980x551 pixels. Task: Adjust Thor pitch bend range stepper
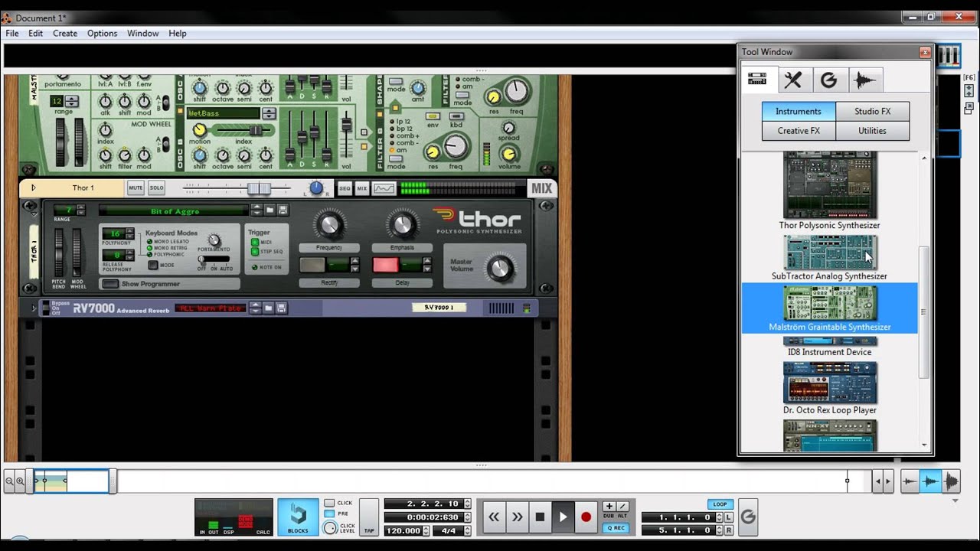[x=80, y=210]
